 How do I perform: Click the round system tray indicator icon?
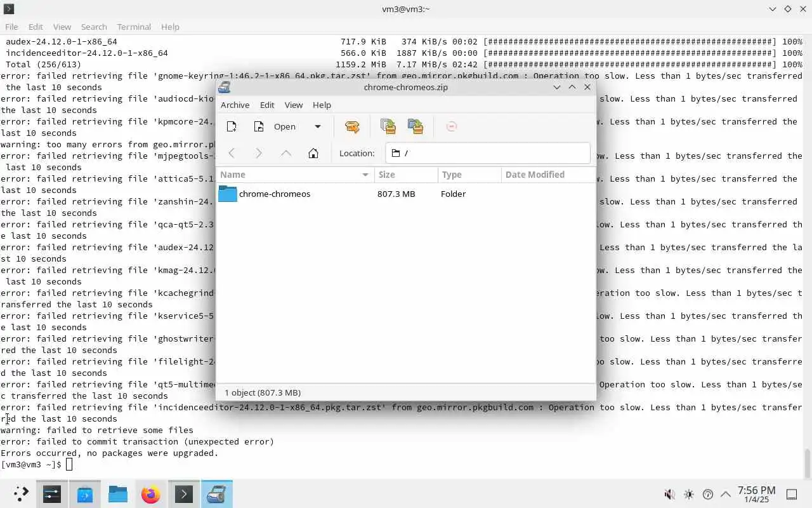[x=708, y=494]
